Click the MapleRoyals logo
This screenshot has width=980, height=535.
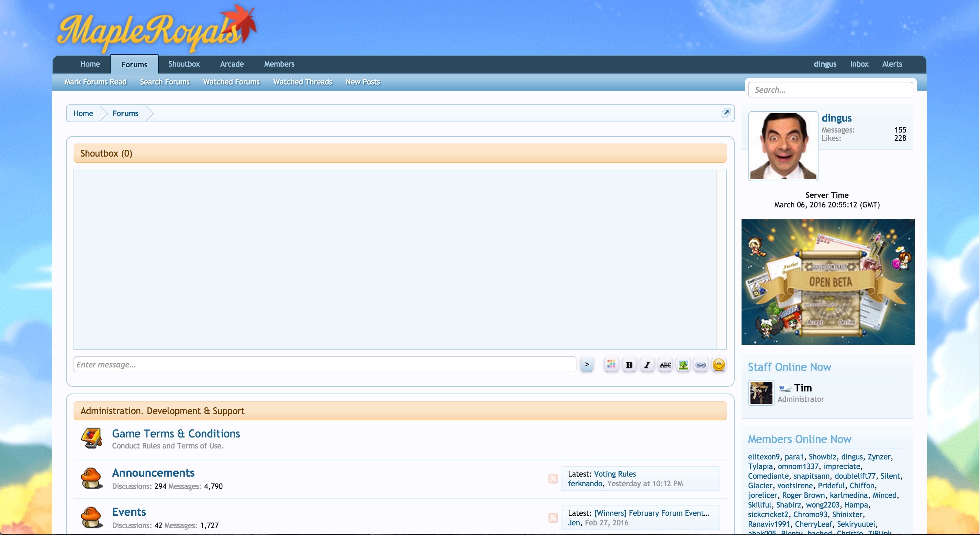(157, 30)
